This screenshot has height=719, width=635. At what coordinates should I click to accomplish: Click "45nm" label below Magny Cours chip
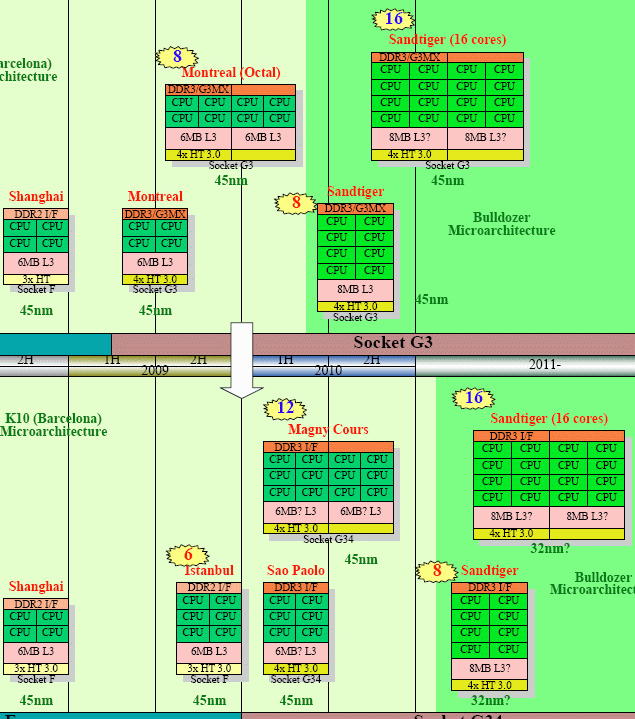click(x=361, y=559)
